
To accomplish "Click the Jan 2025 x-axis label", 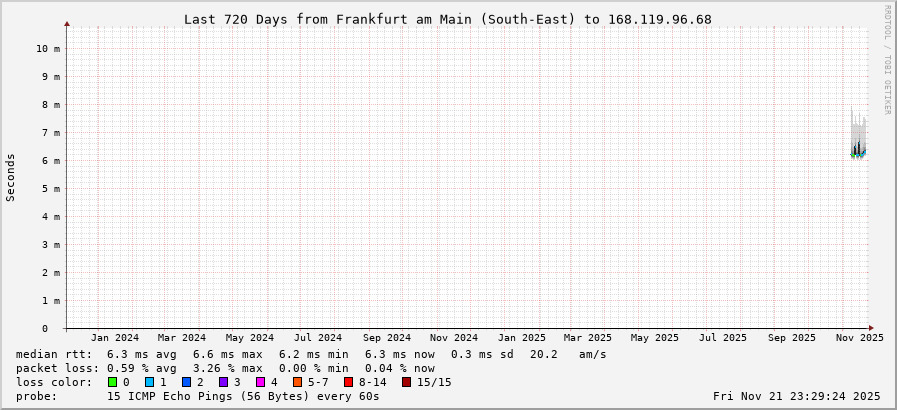I will point(522,338).
